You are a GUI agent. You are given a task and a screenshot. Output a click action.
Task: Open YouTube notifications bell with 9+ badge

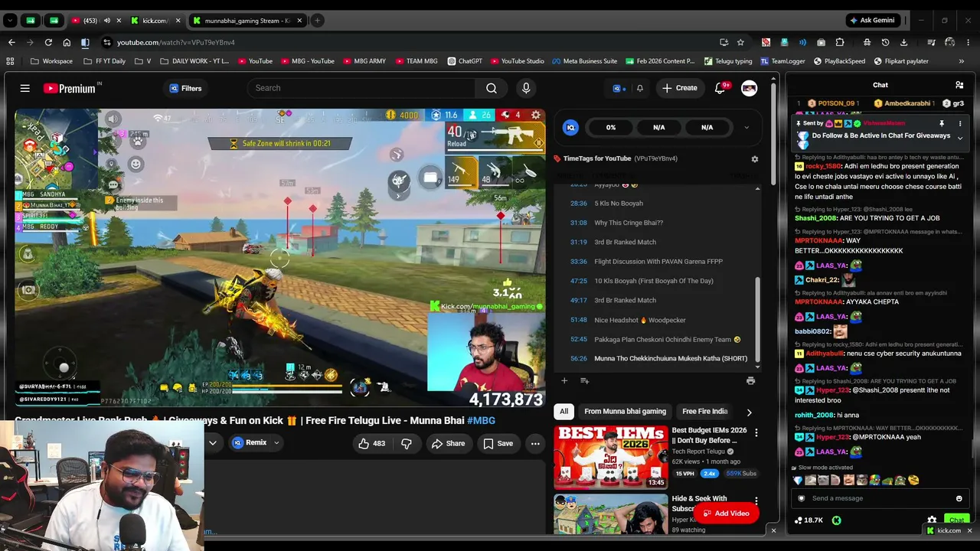point(720,88)
